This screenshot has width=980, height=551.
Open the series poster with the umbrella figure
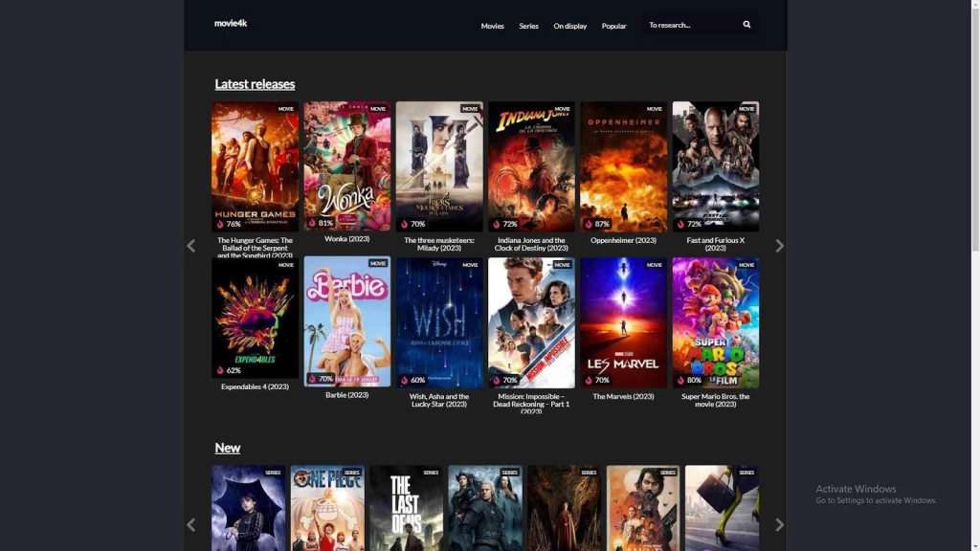pyautogui.click(x=248, y=508)
